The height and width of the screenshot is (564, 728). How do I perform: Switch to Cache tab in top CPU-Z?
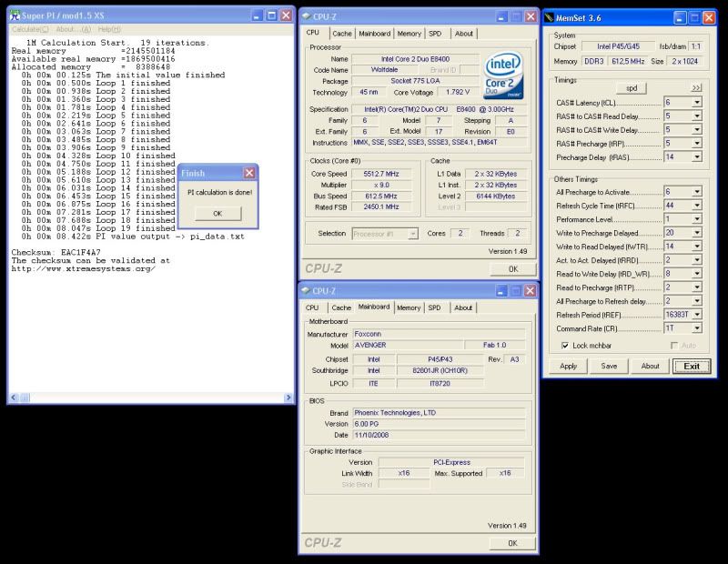pyautogui.click(x=342, y=34)
